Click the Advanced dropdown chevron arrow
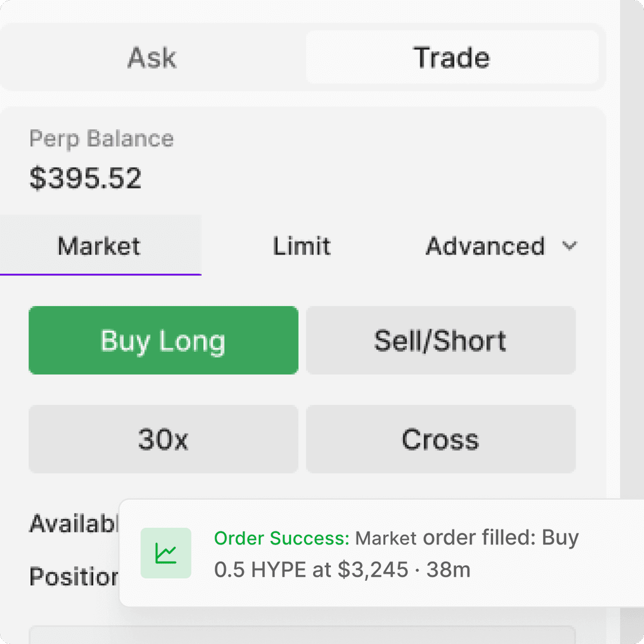Viewport: 644px width, 644px height. tap(571, 246)
